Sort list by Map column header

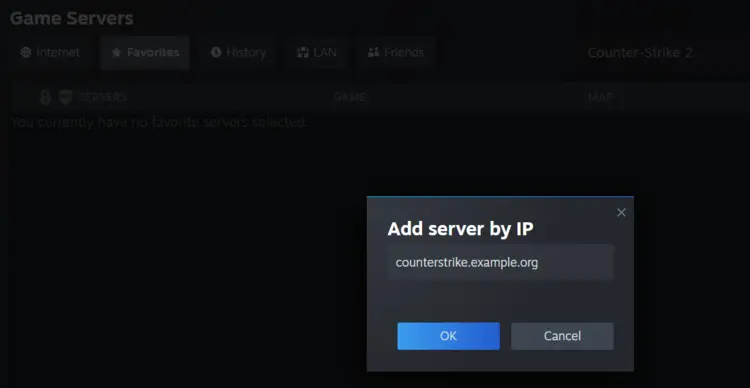[x=600, y=98]
